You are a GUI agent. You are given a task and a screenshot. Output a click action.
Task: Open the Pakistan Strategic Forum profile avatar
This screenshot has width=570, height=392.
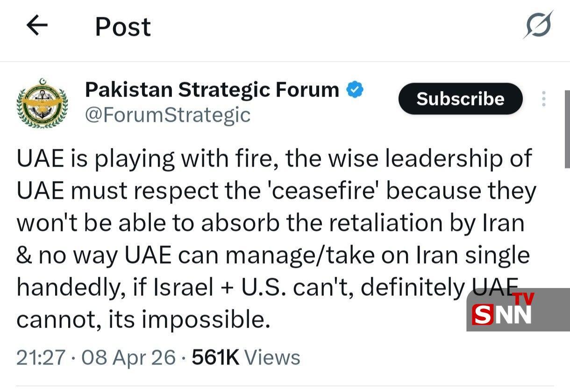pyautogui.click(x=42, y=104)
